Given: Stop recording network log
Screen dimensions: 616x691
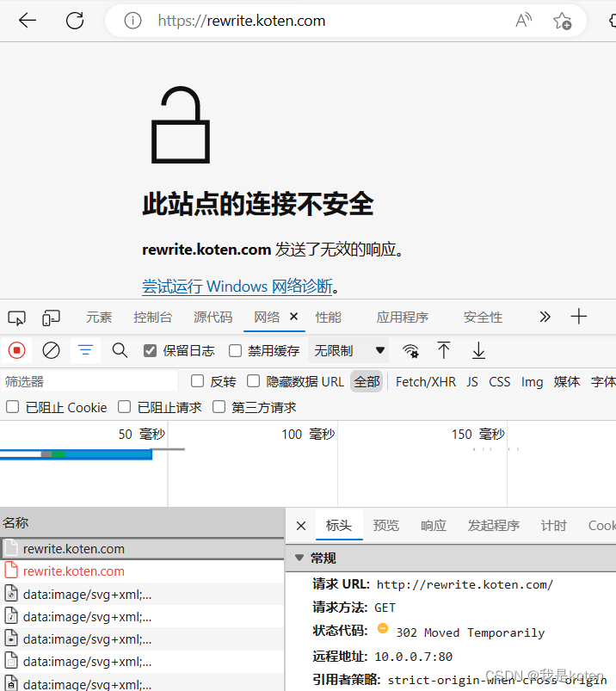Looking at the screenshot, I should point(16,350).
